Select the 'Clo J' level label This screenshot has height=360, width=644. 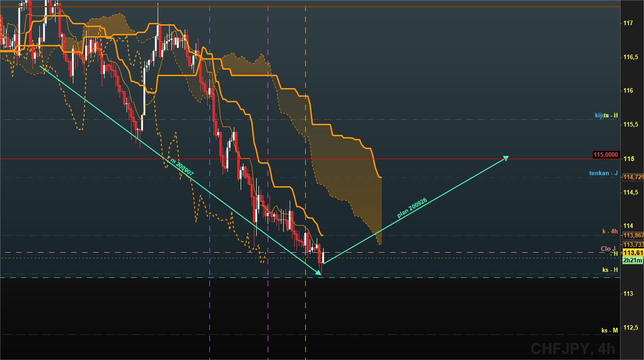[608, 249]
